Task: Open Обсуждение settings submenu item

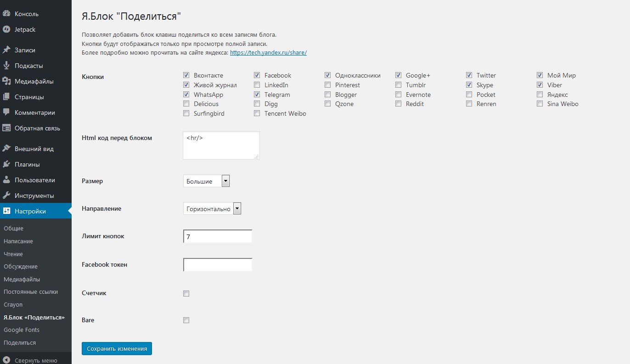Action: click(x=21, y=266)
